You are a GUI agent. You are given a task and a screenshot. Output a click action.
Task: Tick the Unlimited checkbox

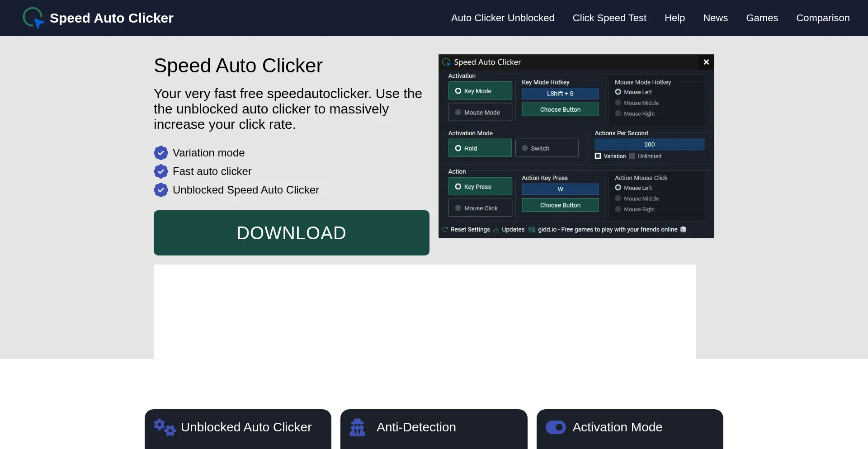tap(632, 156)
